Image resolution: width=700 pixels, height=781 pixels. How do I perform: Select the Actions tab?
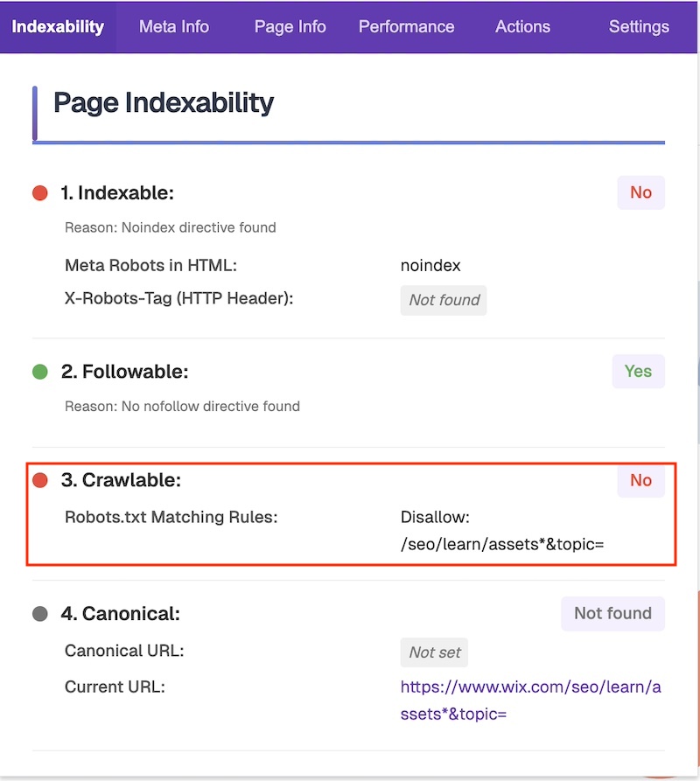coord(522,26)
